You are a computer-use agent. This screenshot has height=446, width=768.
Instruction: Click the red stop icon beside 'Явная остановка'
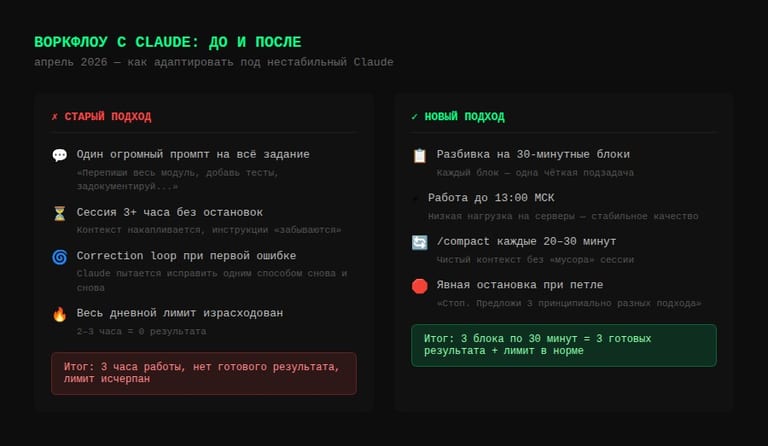click(x=420, y=286)
